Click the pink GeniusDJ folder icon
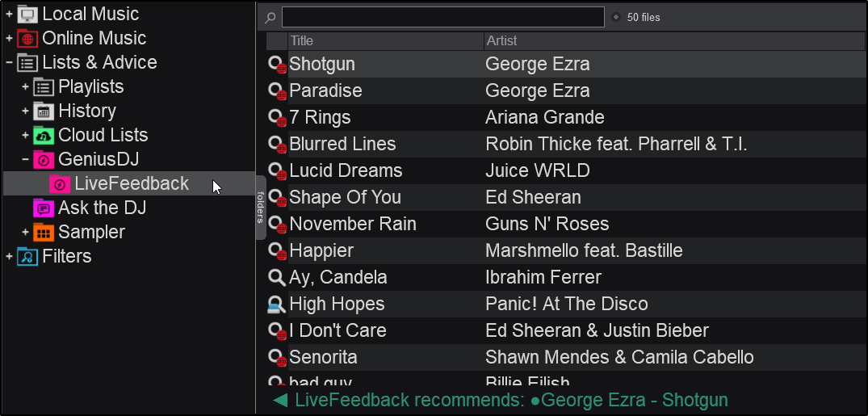868x416 pixels. coord(44,159)
